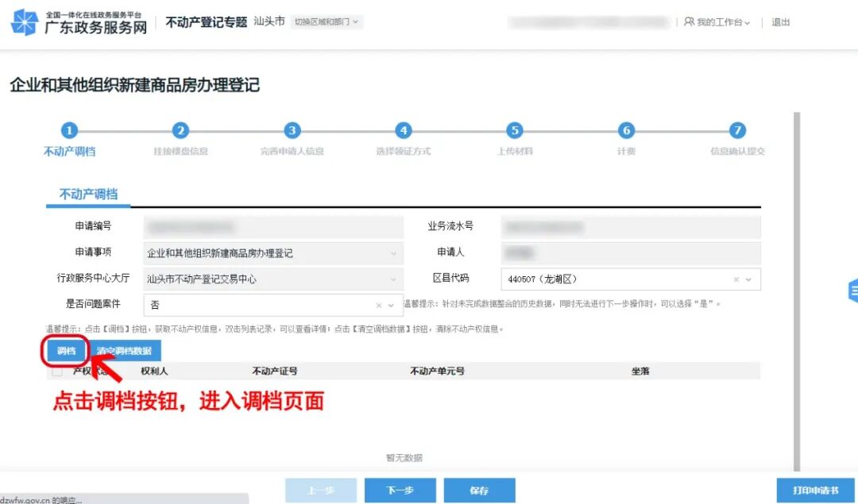The width and height of the screenshot is (858, 504).
Task: 点击步骤图标 2「挂接楼盘信息」
Action: (180, 130)
